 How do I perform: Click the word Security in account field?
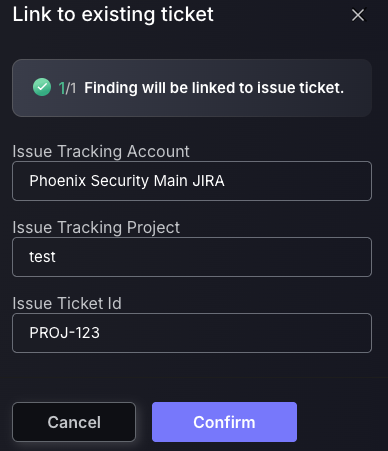tap(120, 182)
